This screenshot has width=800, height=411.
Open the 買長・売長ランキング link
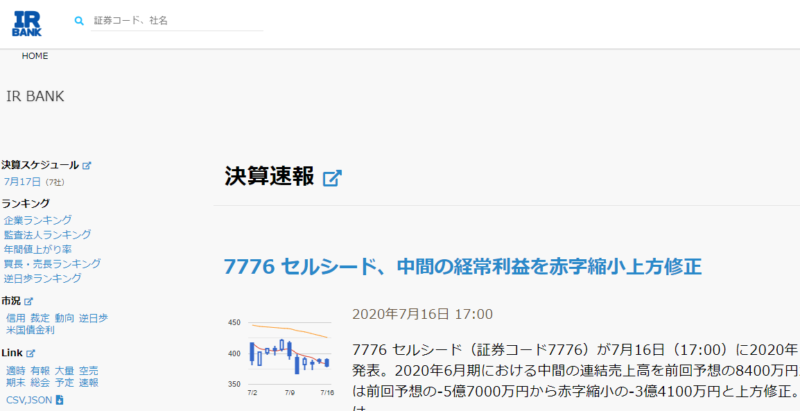[52, 264]
